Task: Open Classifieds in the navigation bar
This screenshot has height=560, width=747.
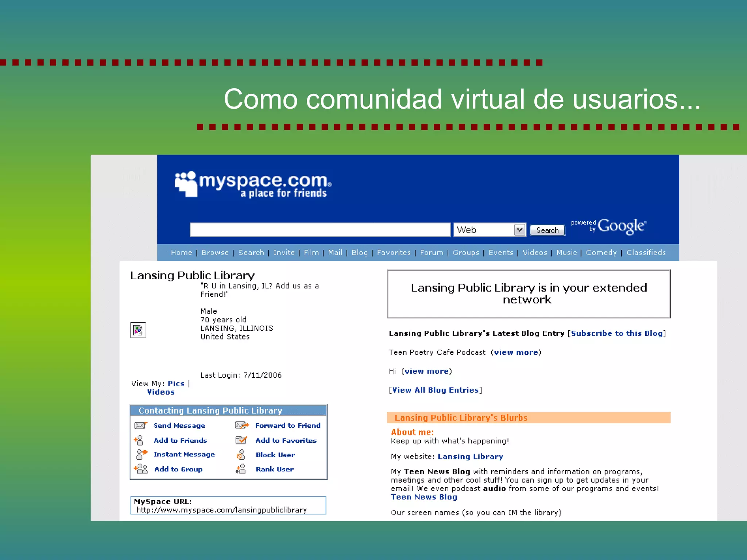Action: [646, 253]
